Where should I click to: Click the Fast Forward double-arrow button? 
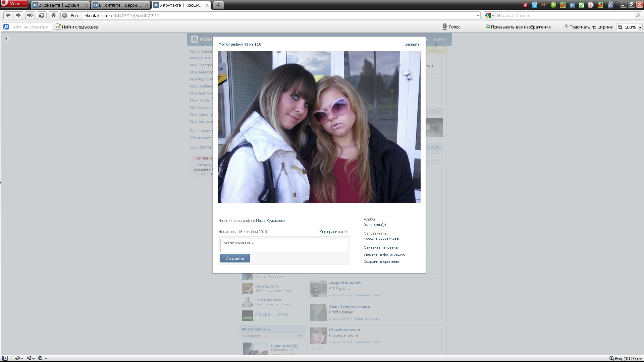(30, 15)
